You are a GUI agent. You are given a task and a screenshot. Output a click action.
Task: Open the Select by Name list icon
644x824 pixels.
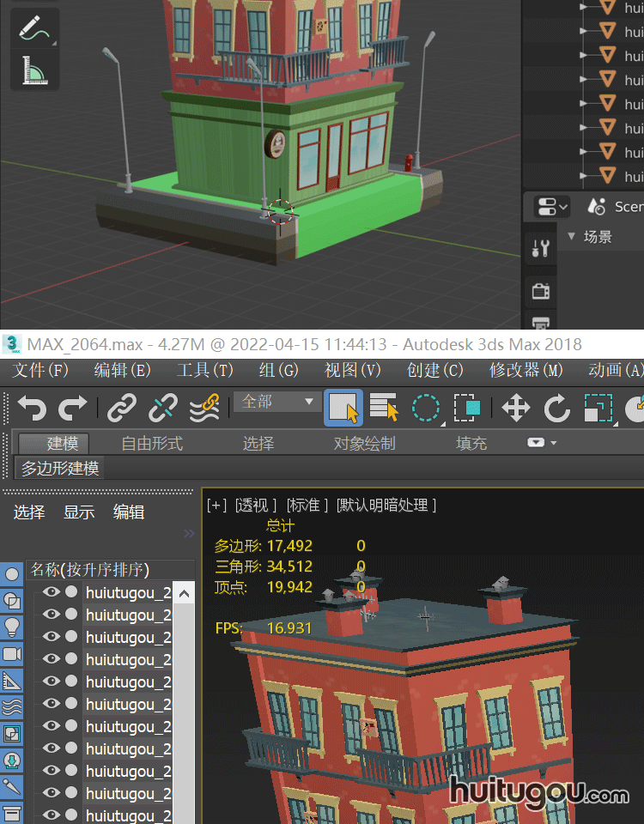point(384,409)
